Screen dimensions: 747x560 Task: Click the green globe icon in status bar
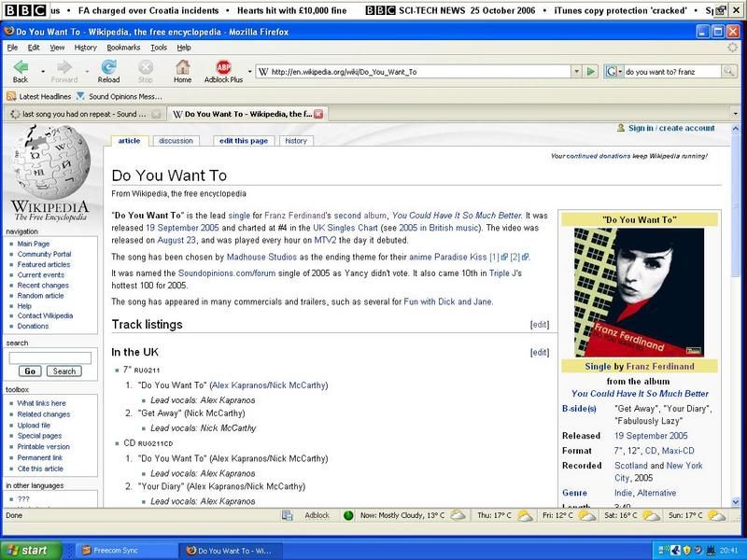(x=348, y=515)
